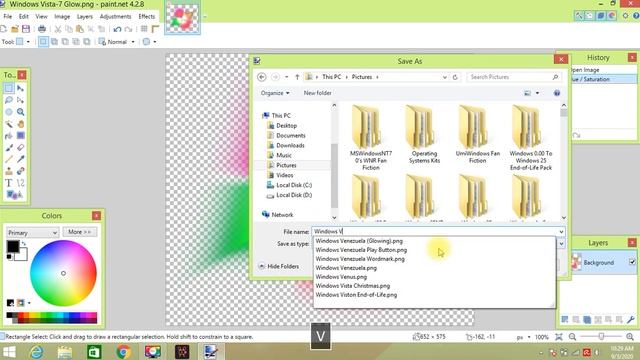640x360 pixels.
Task: Select the Lasso Select tool
Action: pyautogui.click(x=9, y=100)
